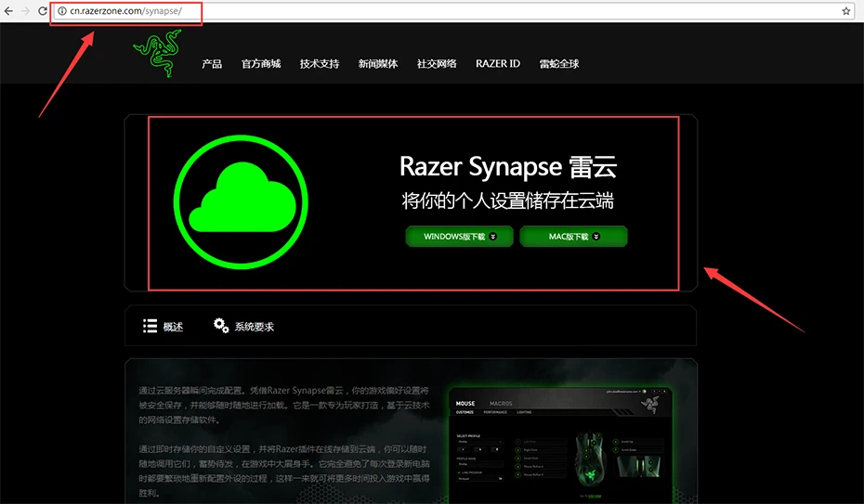The width and height of the screenshot is (864, 504).
Task: Open the 产品 menu
Action: click(x=212, y=64)
